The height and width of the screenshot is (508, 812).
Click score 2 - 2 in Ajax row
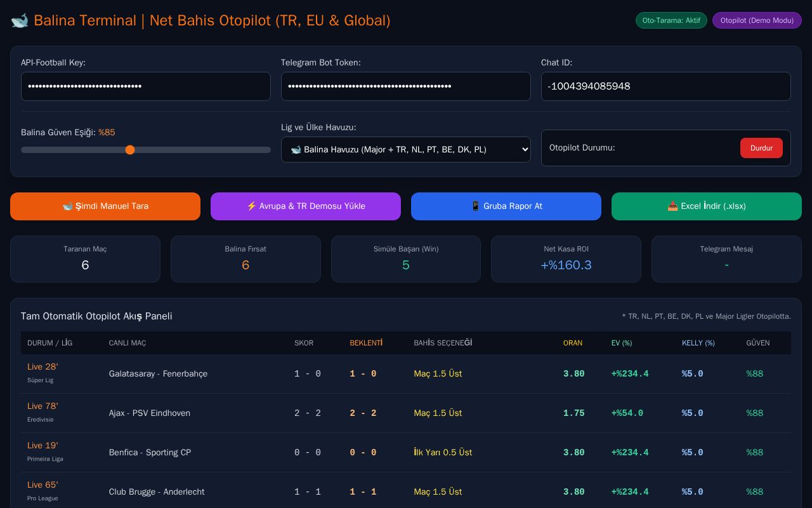(x=308, y=413)
